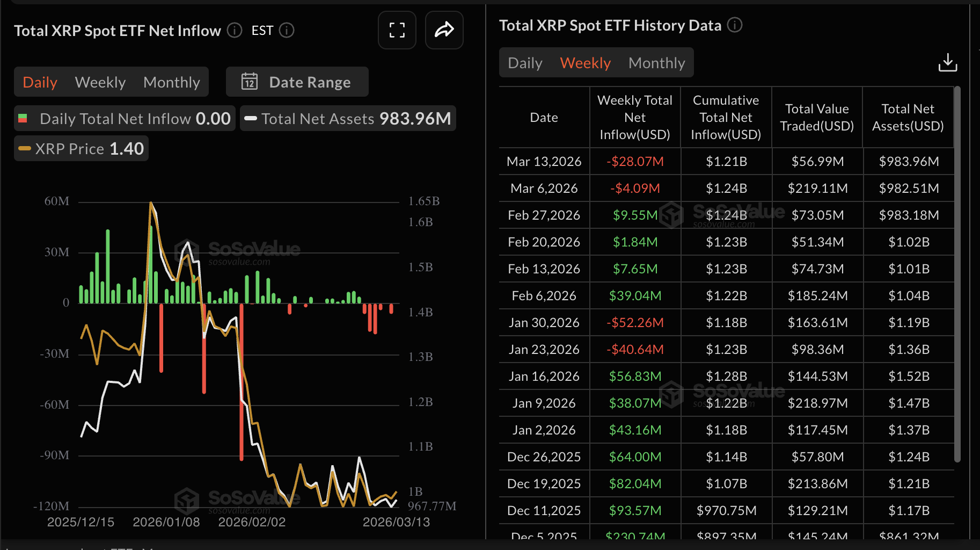Select the chart's Daily tab
This screenshot has width=980, height=550.
[x=40, y=82]
